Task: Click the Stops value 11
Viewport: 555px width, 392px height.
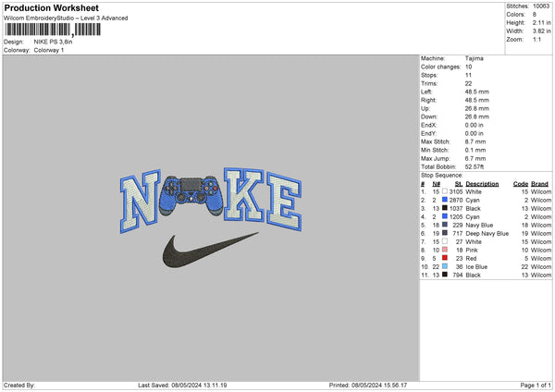Action: [x=468, y=76]
